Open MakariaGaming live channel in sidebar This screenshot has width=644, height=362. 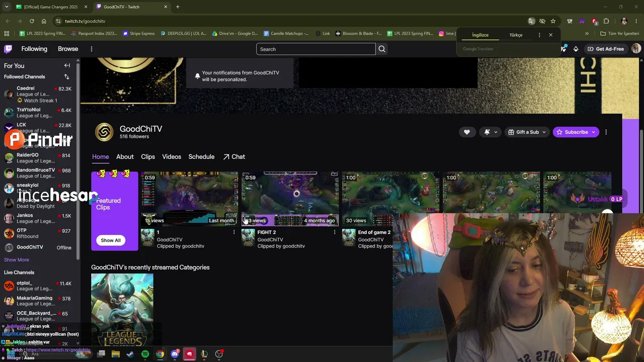[38, 301]
